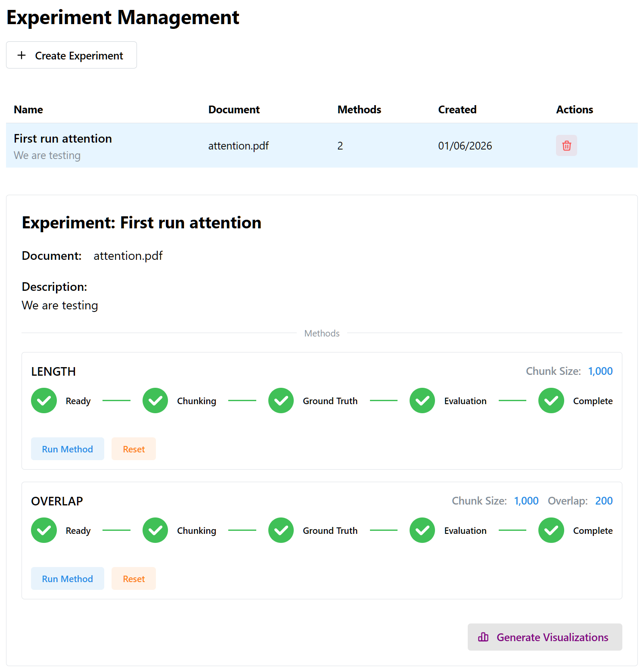The image size is (640, 670).
Task: Click the Overlap value 200
Action: 604,500
